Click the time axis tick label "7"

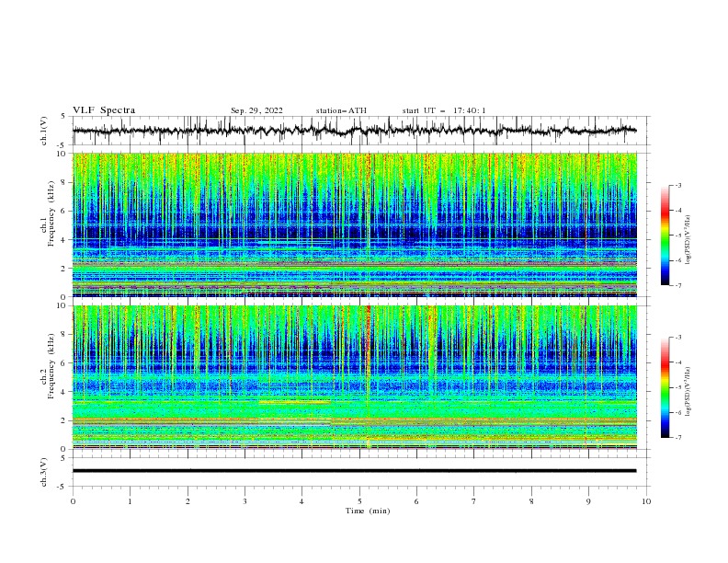click(x=474, y=501)
